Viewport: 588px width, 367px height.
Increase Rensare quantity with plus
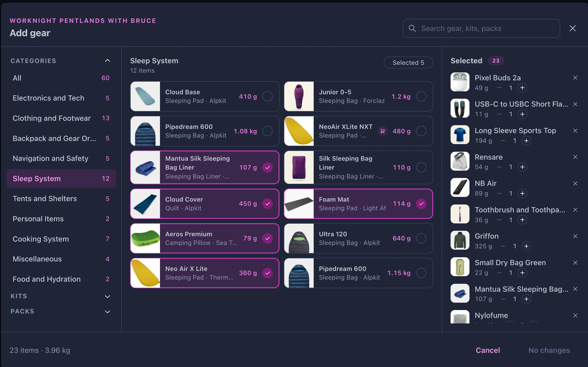coord(522,167)
